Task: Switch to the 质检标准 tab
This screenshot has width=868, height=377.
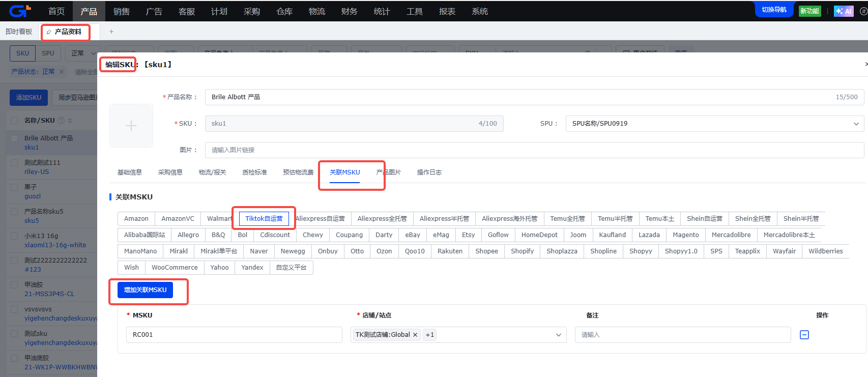Action: [255, 172]
